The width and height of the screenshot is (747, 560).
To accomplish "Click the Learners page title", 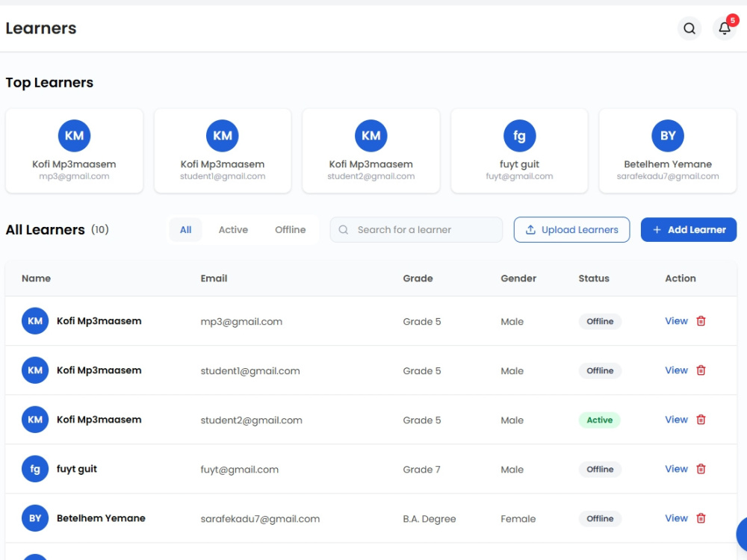I will pos(41,28).
